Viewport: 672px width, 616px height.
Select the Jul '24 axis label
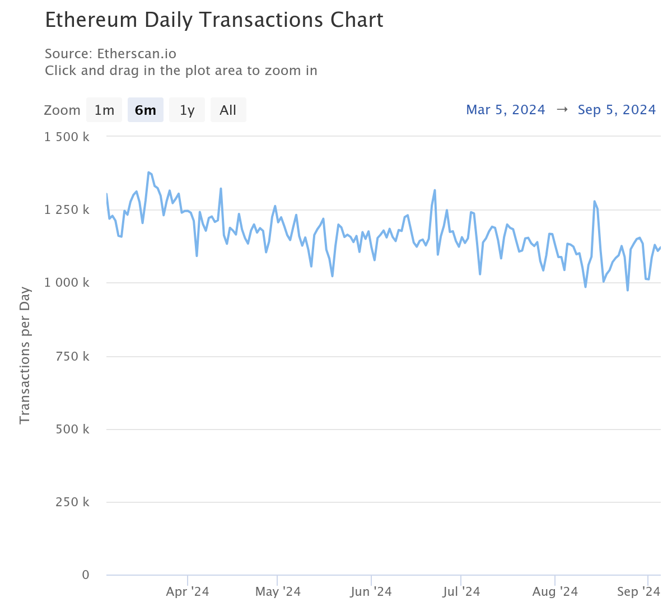460,591
